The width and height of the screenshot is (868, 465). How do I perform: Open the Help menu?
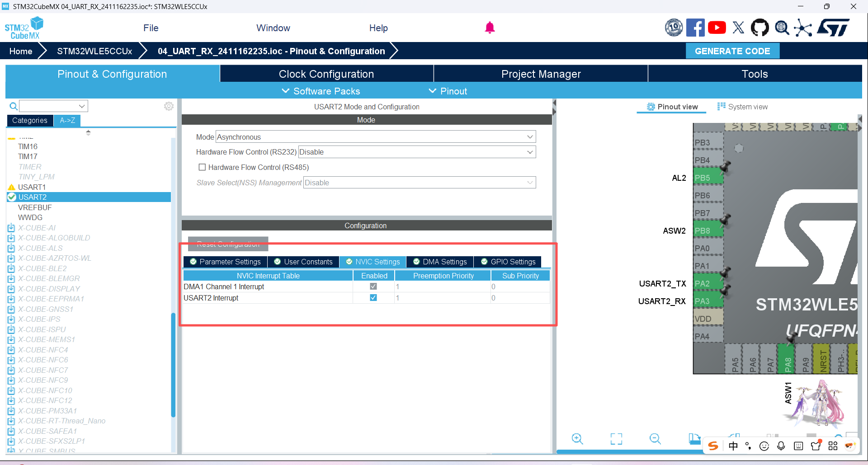point(378,28)
